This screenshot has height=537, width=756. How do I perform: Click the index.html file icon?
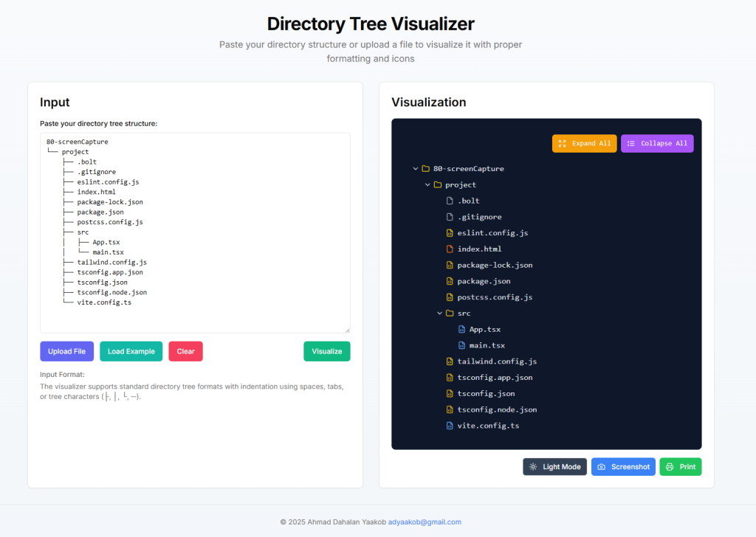(x=450, y=249)
